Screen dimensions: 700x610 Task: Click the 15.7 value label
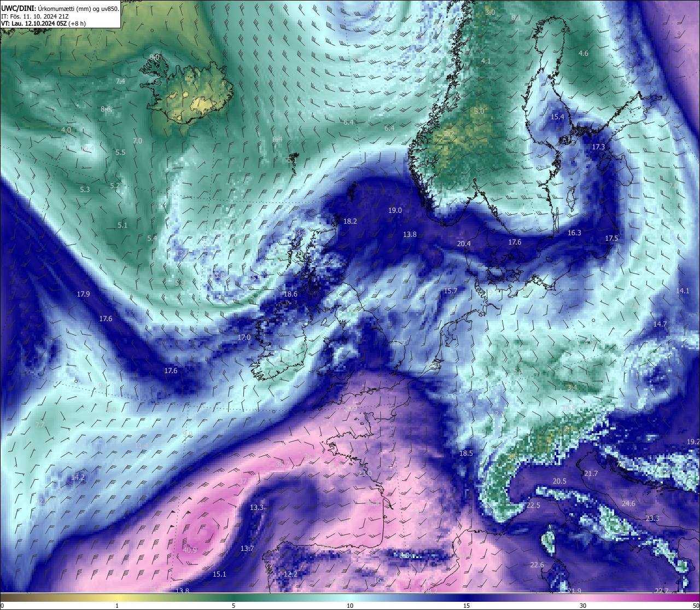pyautogui.click(x=450, y=291)
